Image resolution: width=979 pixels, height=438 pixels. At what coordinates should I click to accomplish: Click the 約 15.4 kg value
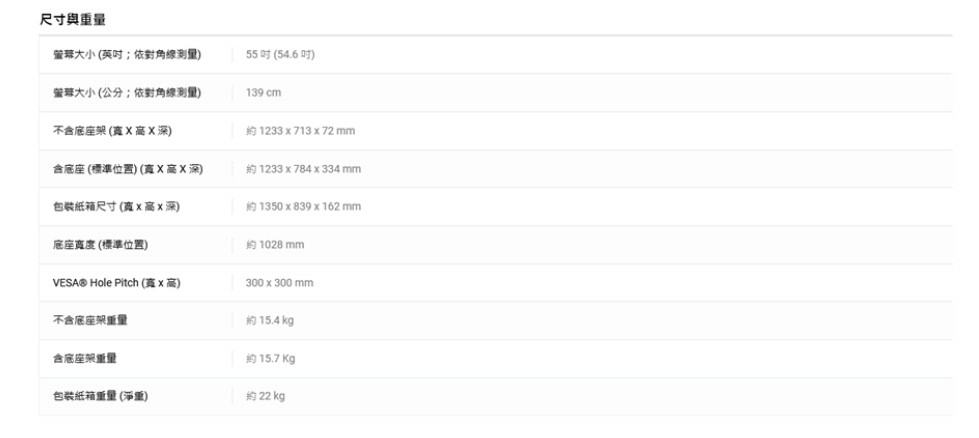[x=270, y=320]
